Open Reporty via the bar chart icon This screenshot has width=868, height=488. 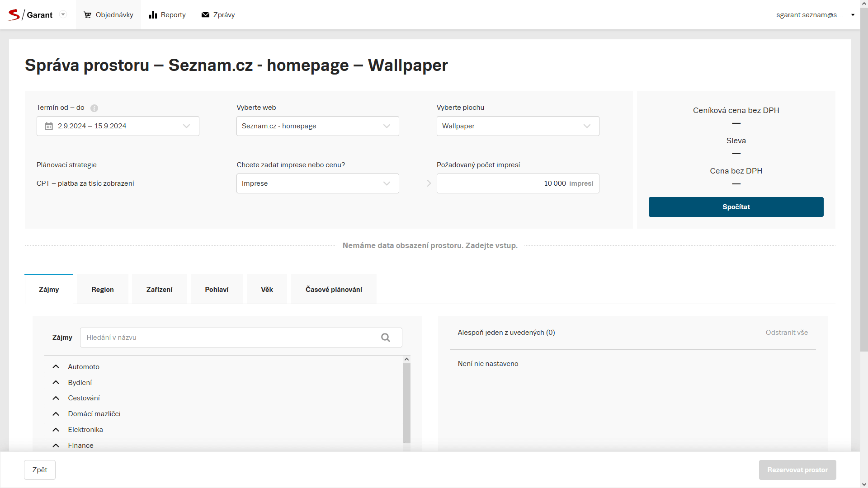153,15
